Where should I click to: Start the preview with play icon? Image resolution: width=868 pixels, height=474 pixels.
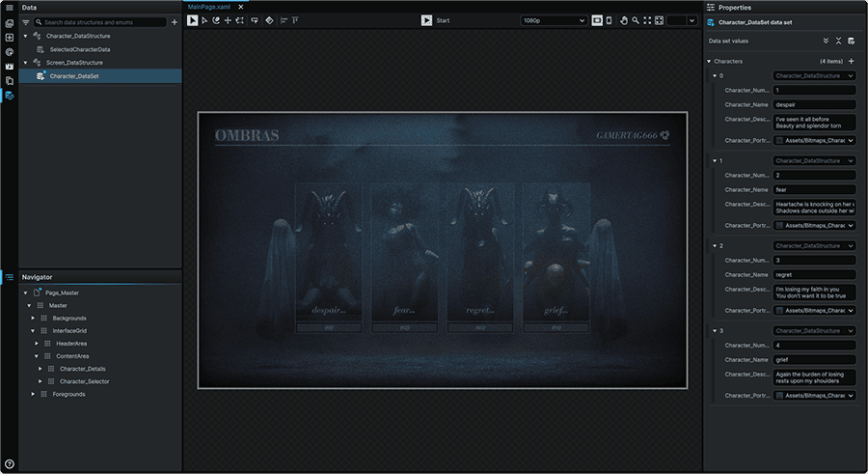(x=426, y=20)
